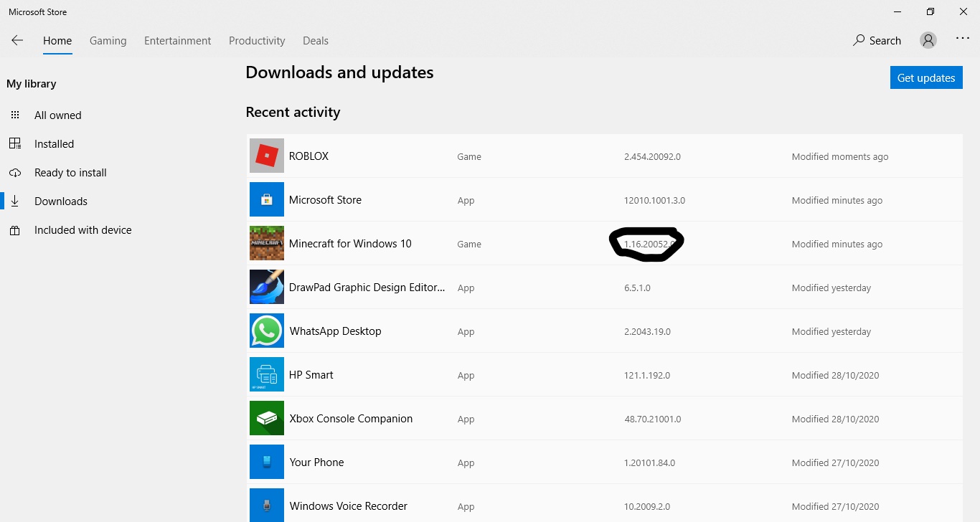Image resolution: width=980 pixels, height=522 pixels.
Task: Click WhatsApp 'Modified yesterday' text
Action: (x=831, y=331)
